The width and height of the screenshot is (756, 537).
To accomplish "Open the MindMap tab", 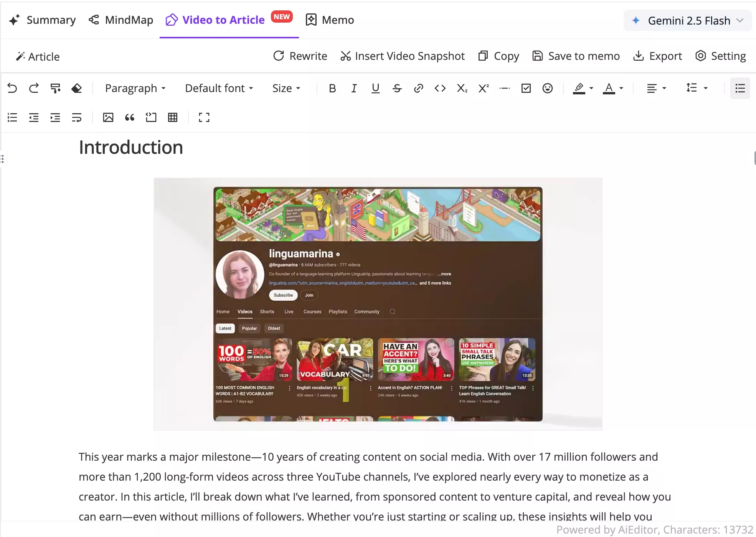I will click(x=120, y=20).
